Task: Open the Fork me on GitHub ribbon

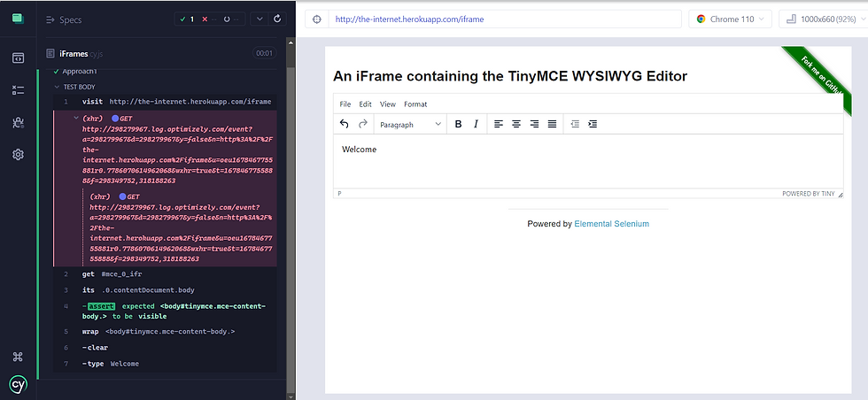Action: pos(819,77)
